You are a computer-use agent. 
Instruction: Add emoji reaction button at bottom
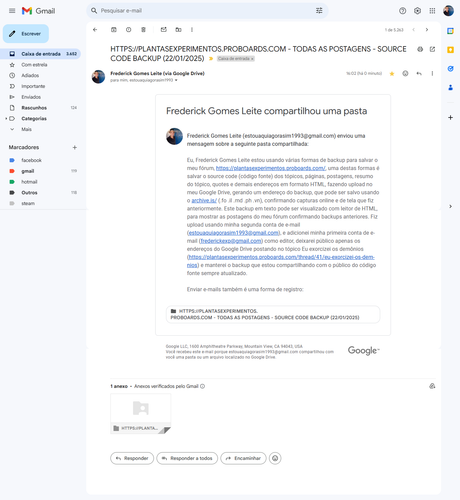pyautogui.click(x=275, y=458)
